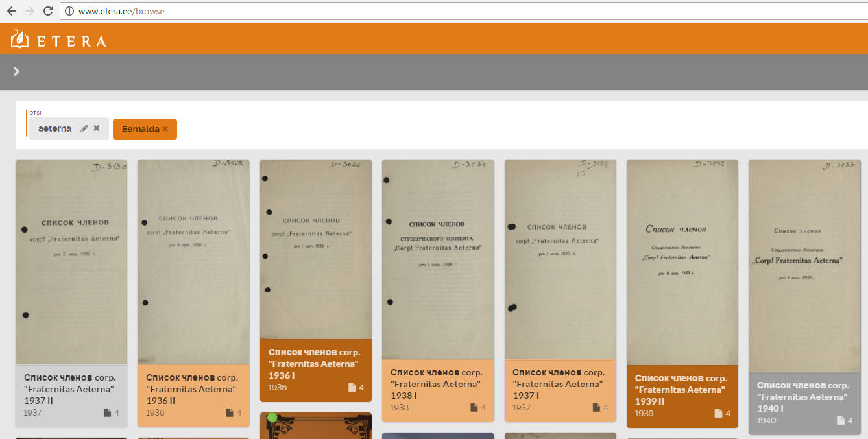This screenshot has width=868, height=439.
Task: Click page count icon on 1938 I card
Action: (474, 408)
